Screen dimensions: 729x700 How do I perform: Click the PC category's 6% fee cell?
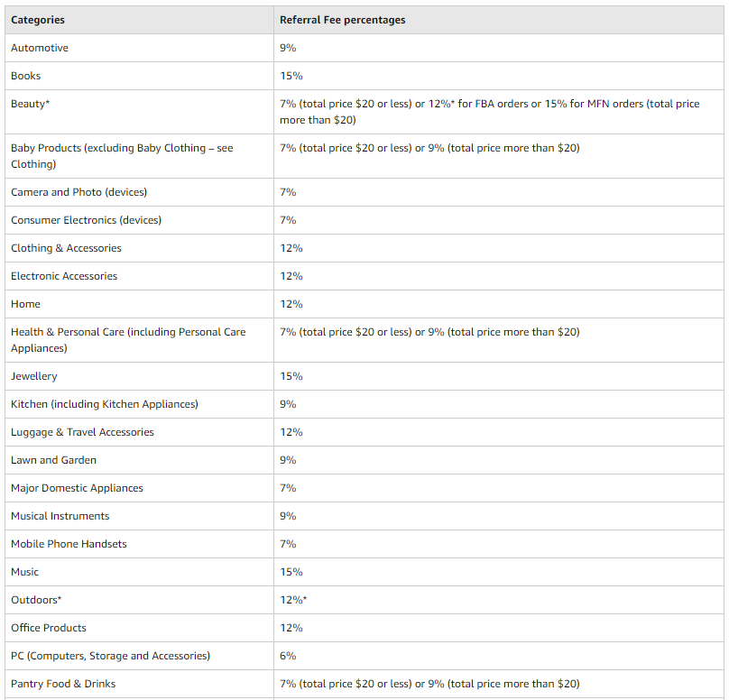(288, 656)
